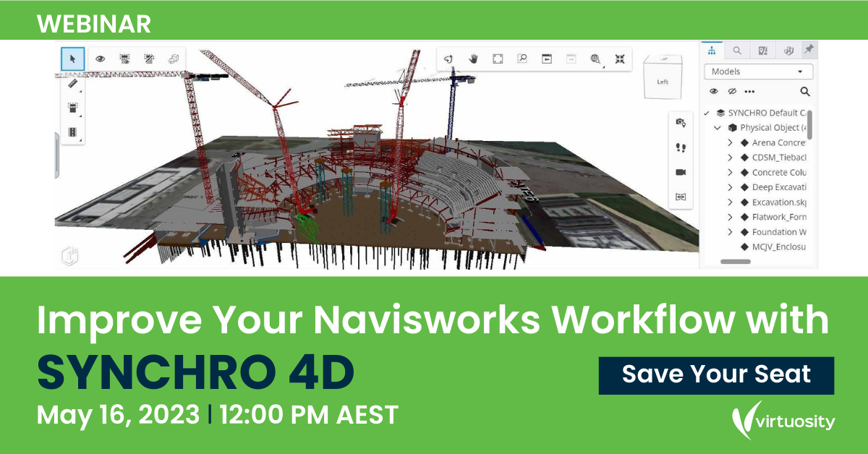This screenshot has width=868, height=454.
Task: Select the video camera recording tool
Action: pos(680,172)
